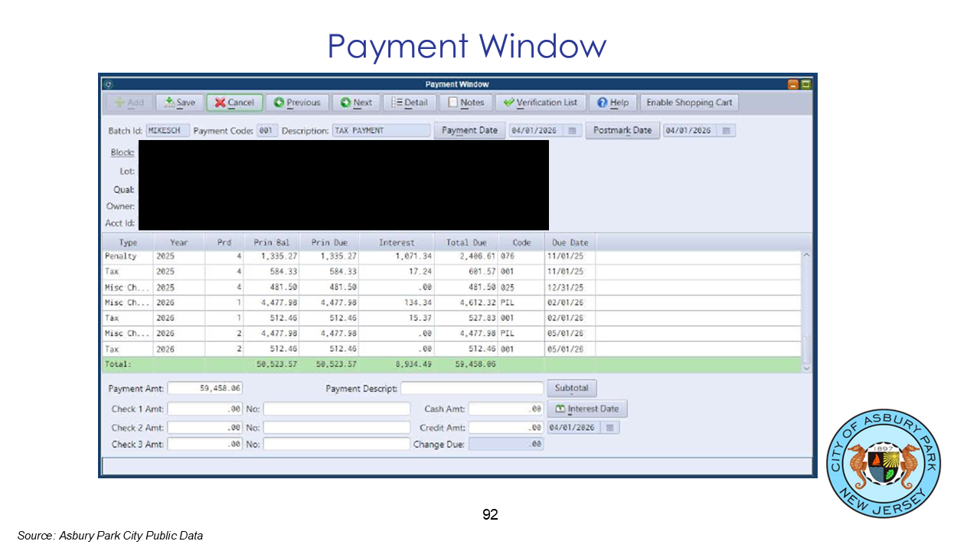The width and height of the screenshot is (980, 551).
Task: Click the Check 1 No field
Action: point(337,409)
